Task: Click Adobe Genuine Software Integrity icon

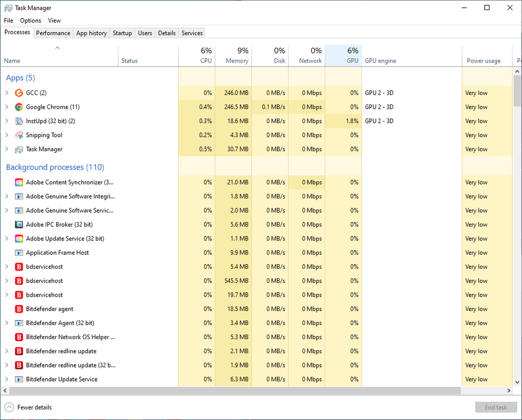Action: pyautogui.click(x=19, y=196)
